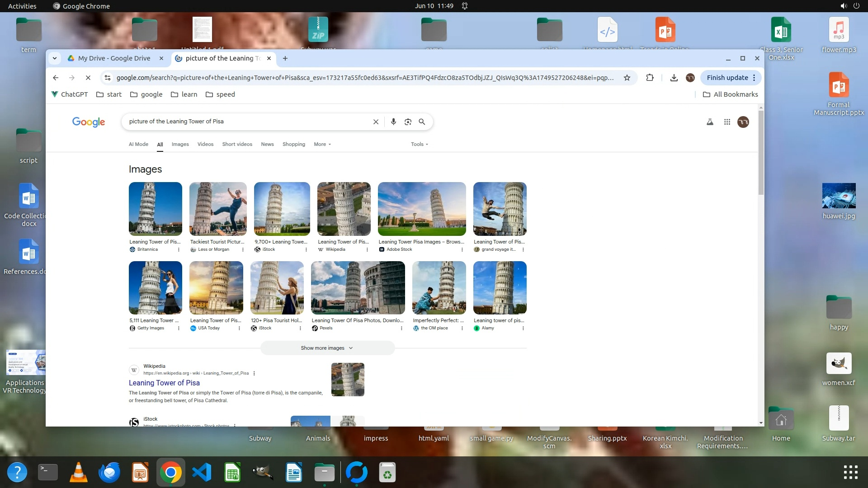Open the tab search dropdown arrow
Image resolution: width=868 pixels, height=488 pixels.
pos(54,58)
